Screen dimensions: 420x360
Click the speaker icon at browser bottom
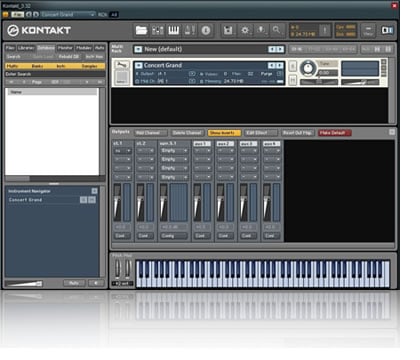[x=96, y=283]
